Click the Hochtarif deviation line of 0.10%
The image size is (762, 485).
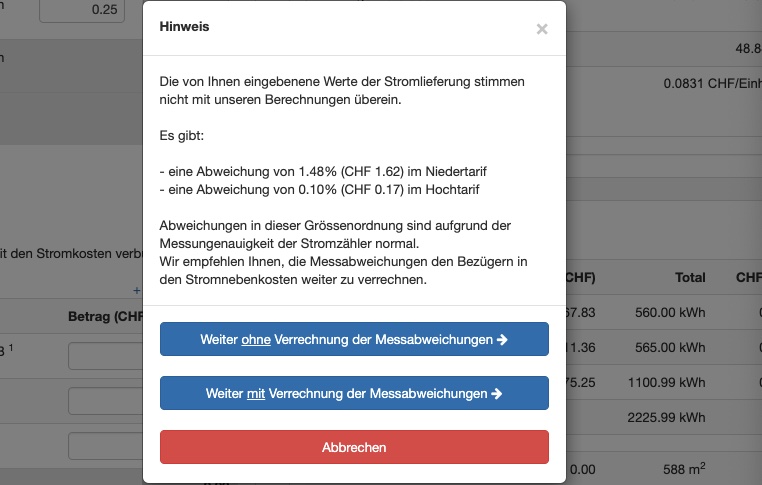(x=319, y=190)
